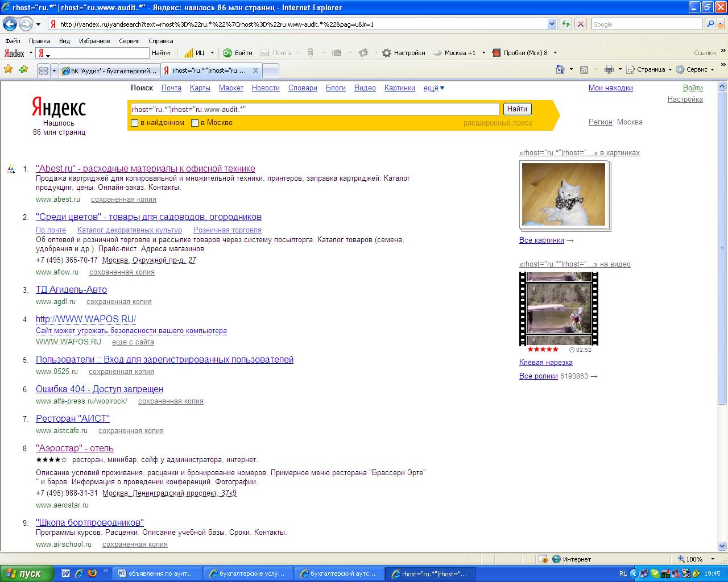Click the Word icon in quick launch
The image size is (728, 582).
[x=65, y=573]
